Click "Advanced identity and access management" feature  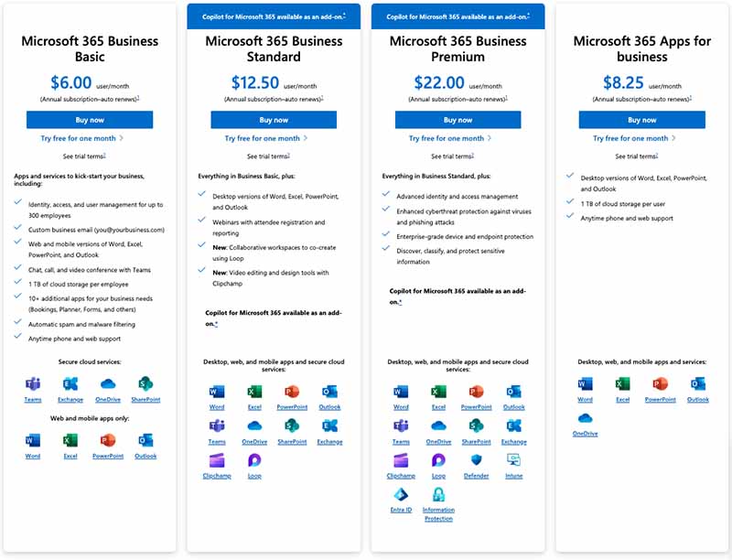pyautogui.click(x=457, y=197)
